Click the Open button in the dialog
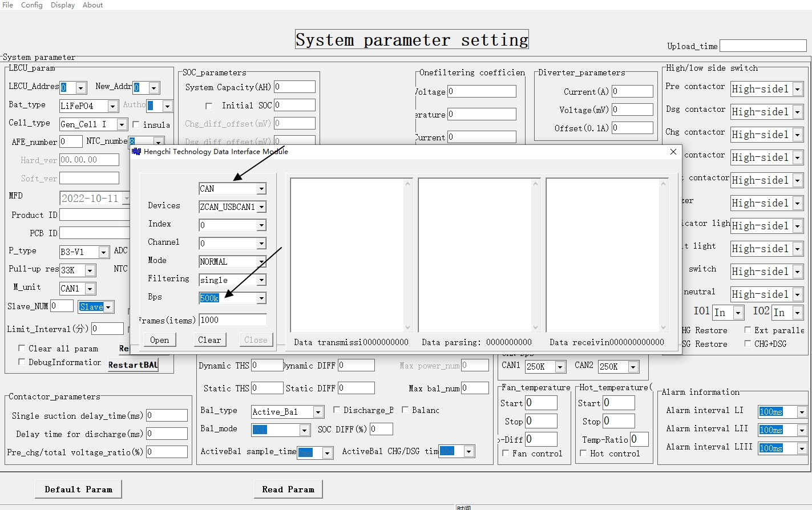The width and height of the screenshot is (812, 510). pos(159,340)
